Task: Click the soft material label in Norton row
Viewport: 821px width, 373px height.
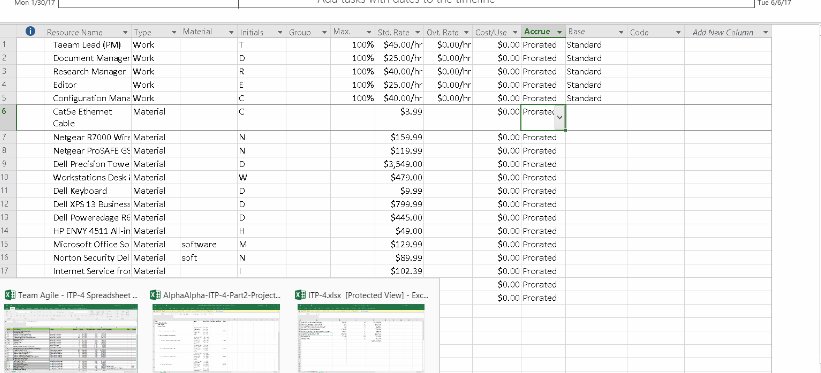Action: [x=208, y=258]
